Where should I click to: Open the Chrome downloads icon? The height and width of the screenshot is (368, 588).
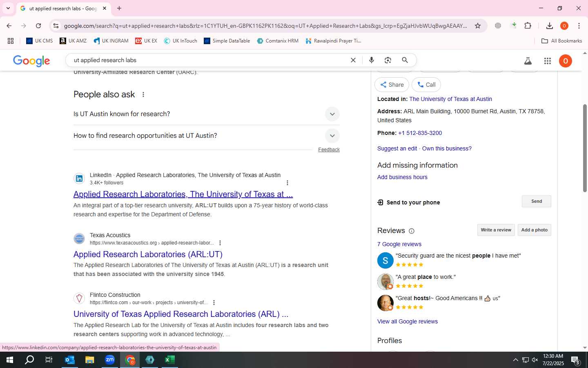point(550,26)
